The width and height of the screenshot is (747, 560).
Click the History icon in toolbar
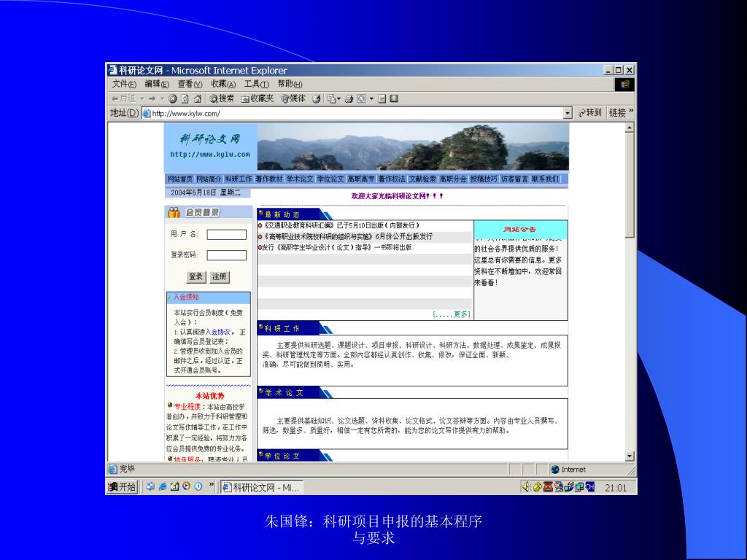coord(316,98)
